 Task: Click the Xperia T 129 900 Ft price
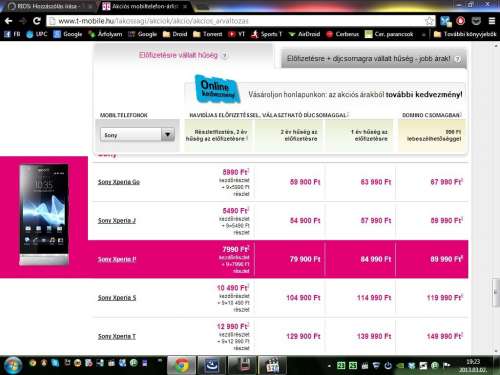click(303, 336)
